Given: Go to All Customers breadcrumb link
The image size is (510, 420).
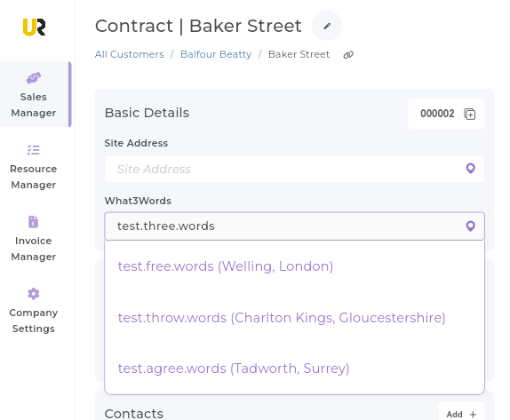Looking at the screenshot, I should [x=130, y=54].
